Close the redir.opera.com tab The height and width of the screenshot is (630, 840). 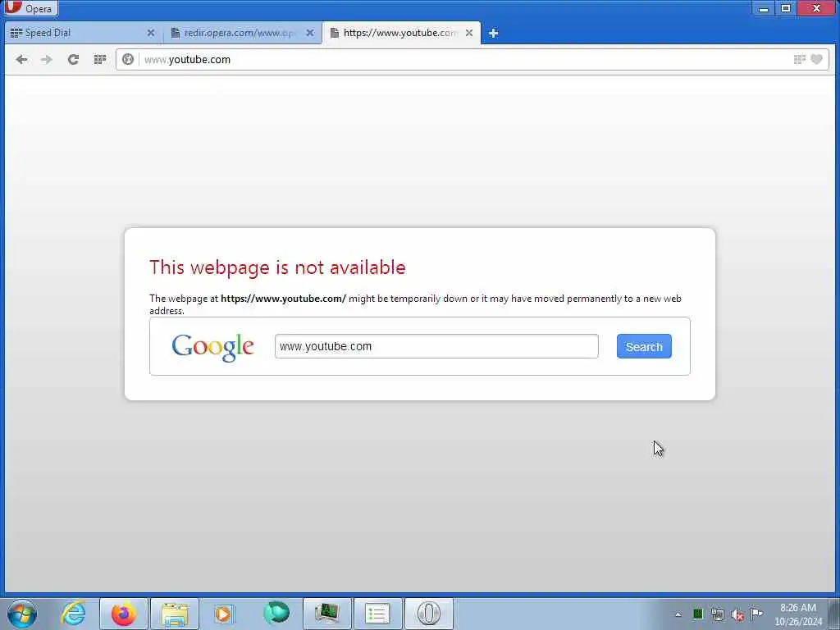point(309,33)
